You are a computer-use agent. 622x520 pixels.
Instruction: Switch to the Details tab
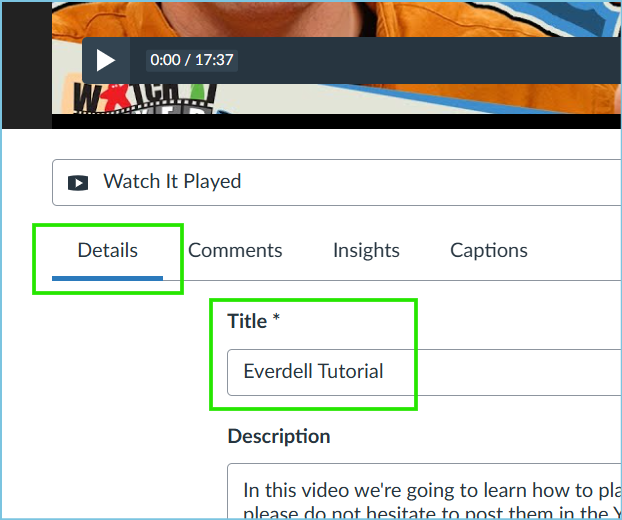[x=108, y=250]
